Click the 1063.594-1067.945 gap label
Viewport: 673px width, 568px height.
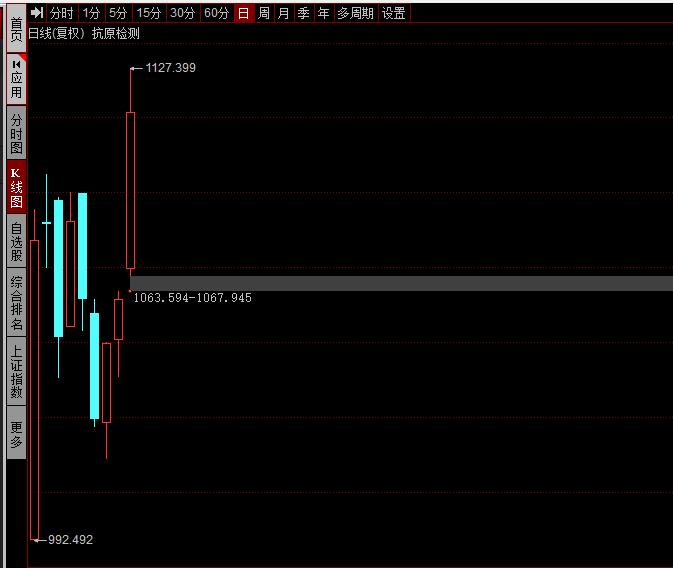click(193, 298)
